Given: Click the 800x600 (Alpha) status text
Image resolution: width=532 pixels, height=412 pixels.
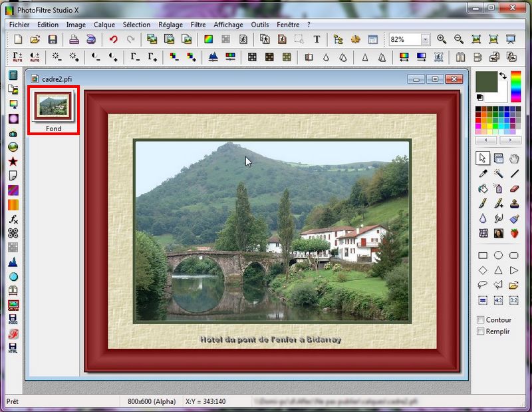Looking at the screenshot, I should click(152, 401).
